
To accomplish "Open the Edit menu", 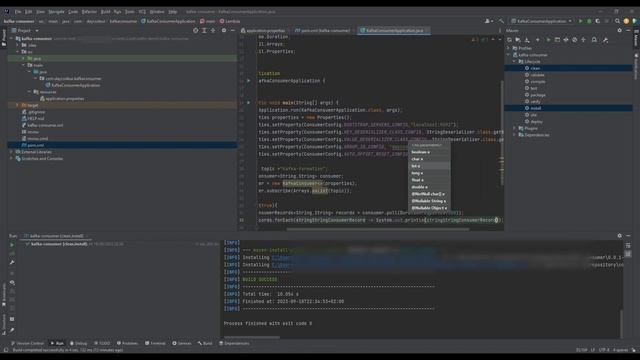I will [x=28, y=12].
